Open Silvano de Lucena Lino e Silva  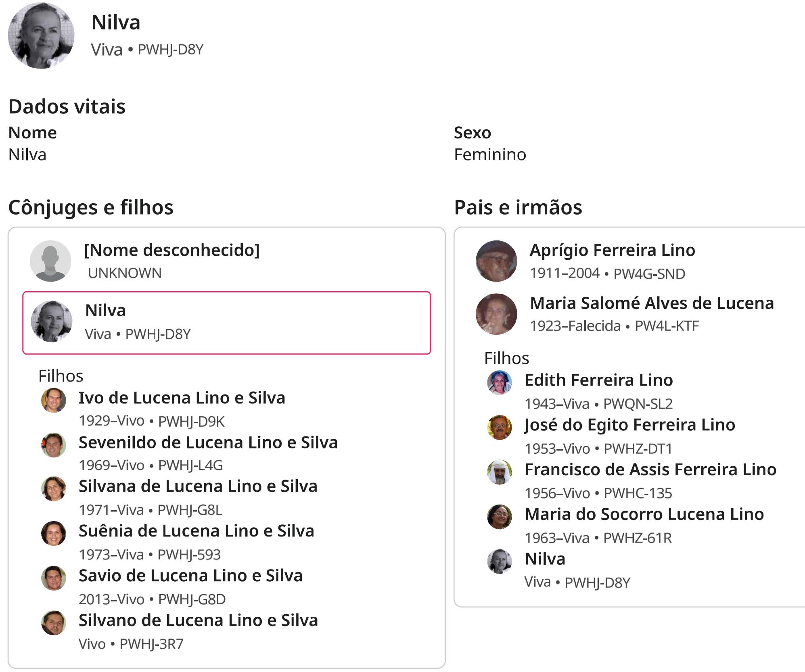pyautogui.click(x=198, y=620)
